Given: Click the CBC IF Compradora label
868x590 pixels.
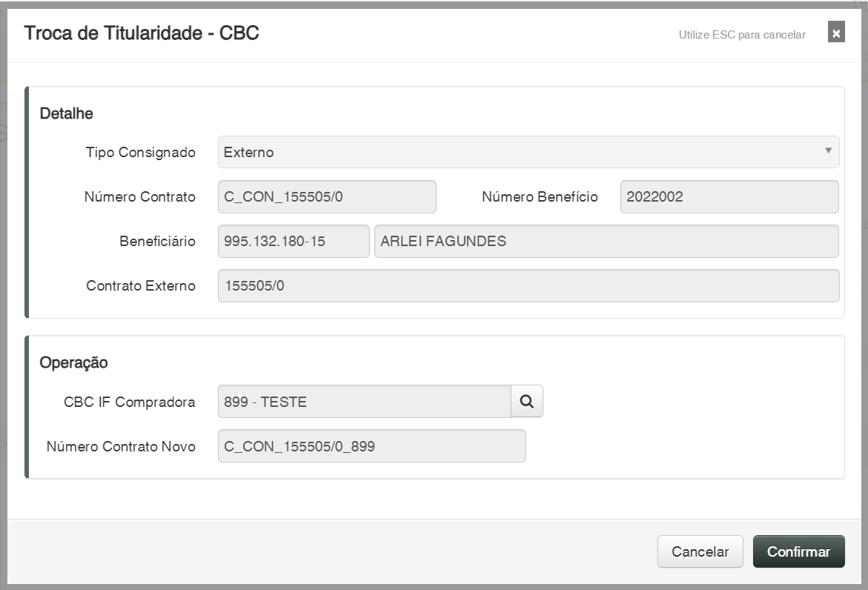Looking at the screenshot, I should (130, 402).
